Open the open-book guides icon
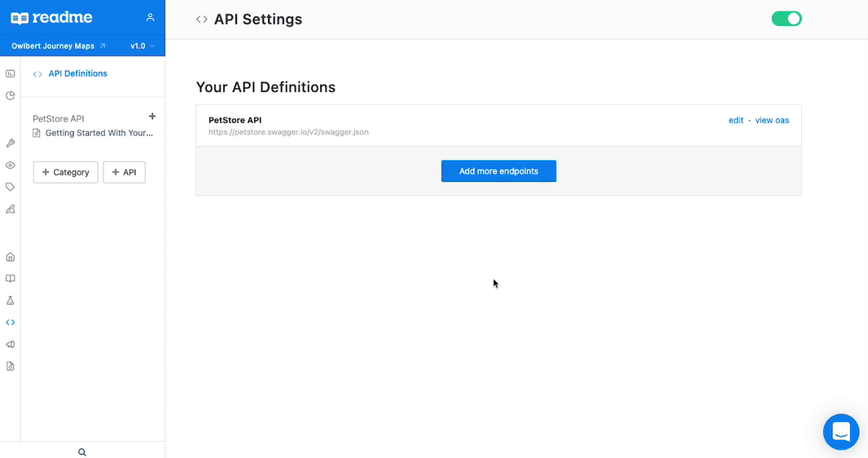The width and height of the screenshot is (868, 458). (10, 279)
